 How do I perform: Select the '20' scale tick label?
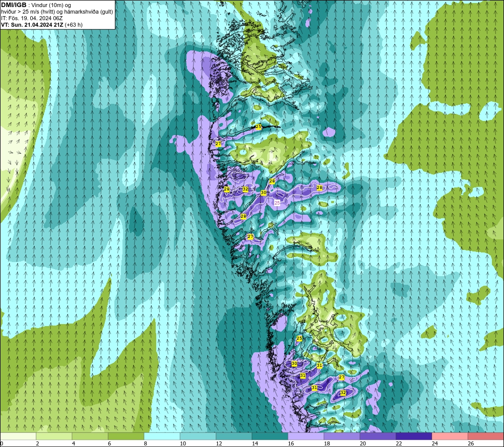[363, 443]
